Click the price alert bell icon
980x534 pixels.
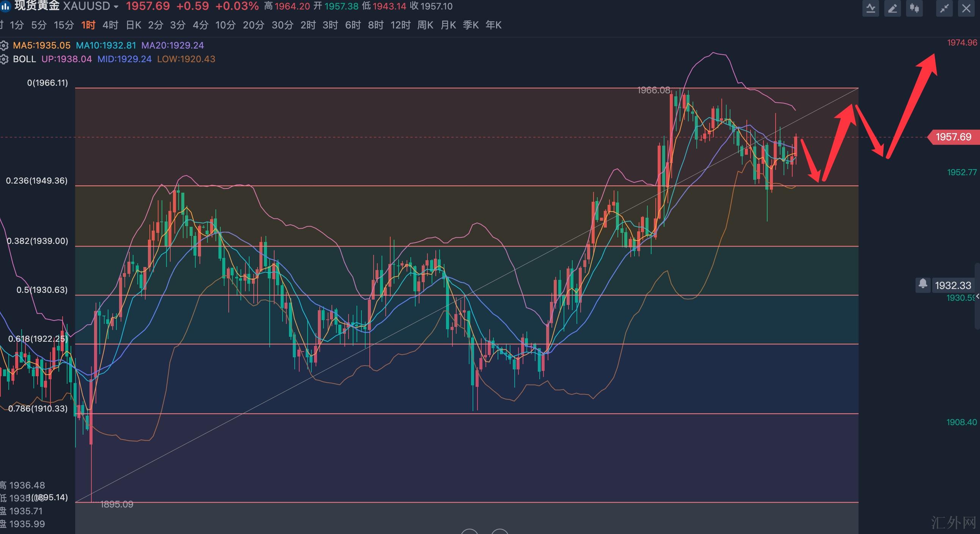click(x=923, y=284)
